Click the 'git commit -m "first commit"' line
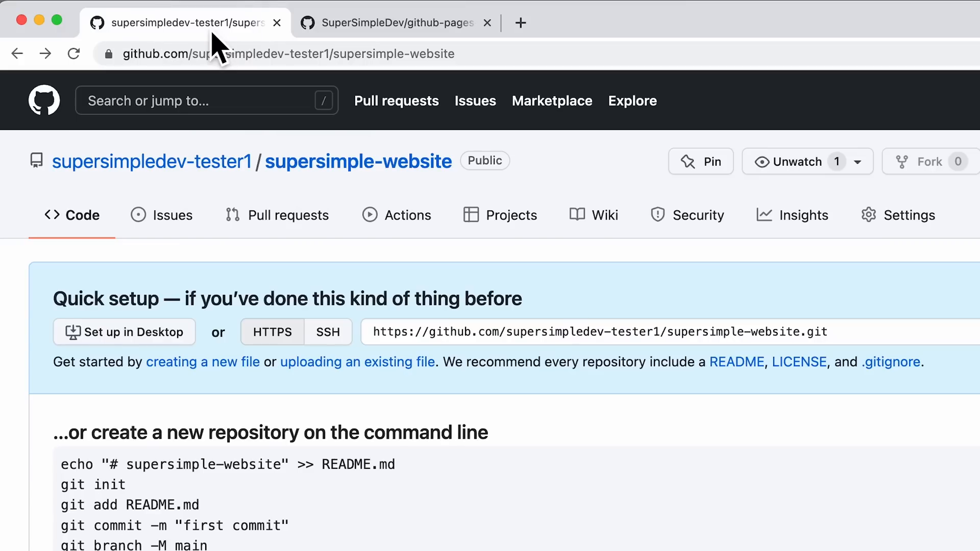 [175, 525]
